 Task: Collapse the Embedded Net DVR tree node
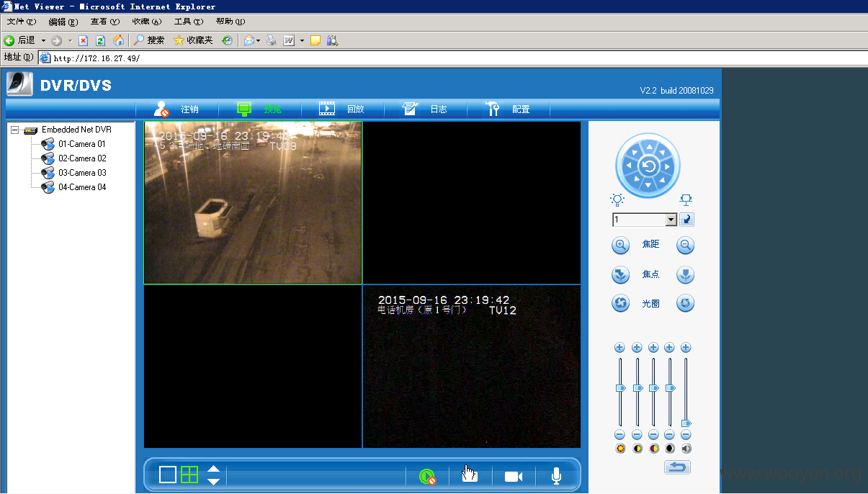[x=14, y=130]
